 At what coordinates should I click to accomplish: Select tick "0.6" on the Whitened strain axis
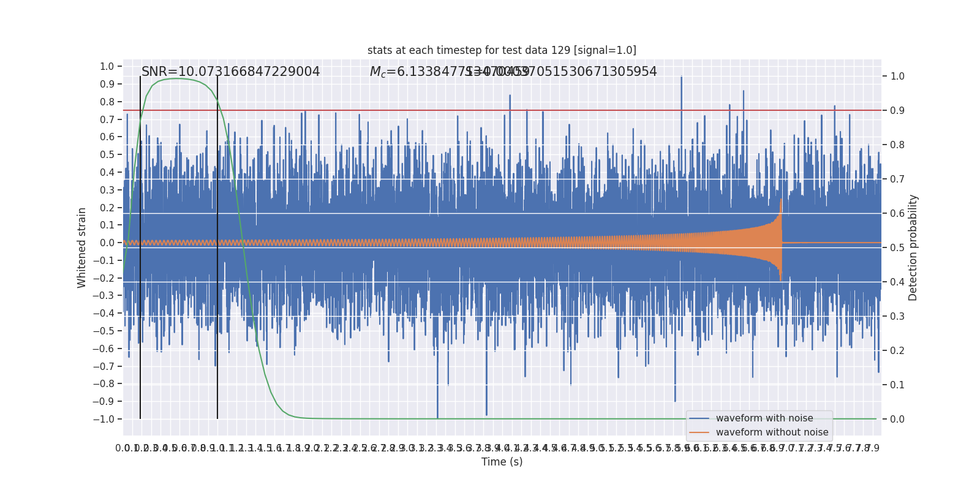pos(107,137)
